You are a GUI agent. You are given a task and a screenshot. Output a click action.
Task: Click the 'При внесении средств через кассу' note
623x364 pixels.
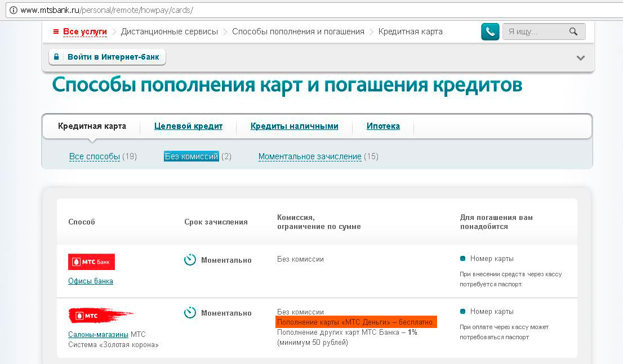point(511,279)
